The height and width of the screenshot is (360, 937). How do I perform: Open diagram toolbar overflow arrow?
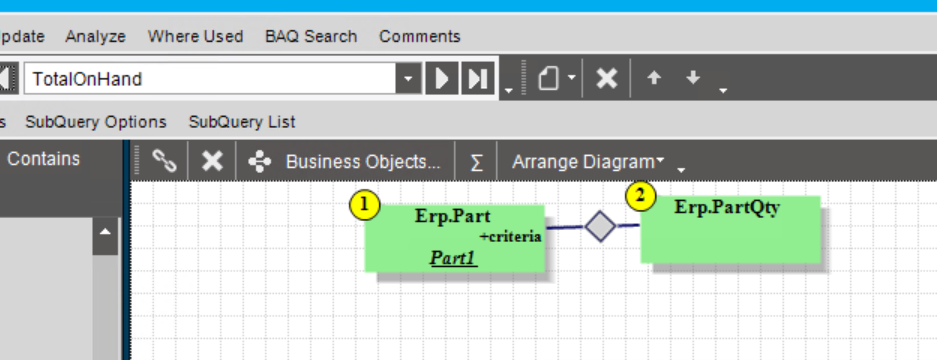[681, 170]
